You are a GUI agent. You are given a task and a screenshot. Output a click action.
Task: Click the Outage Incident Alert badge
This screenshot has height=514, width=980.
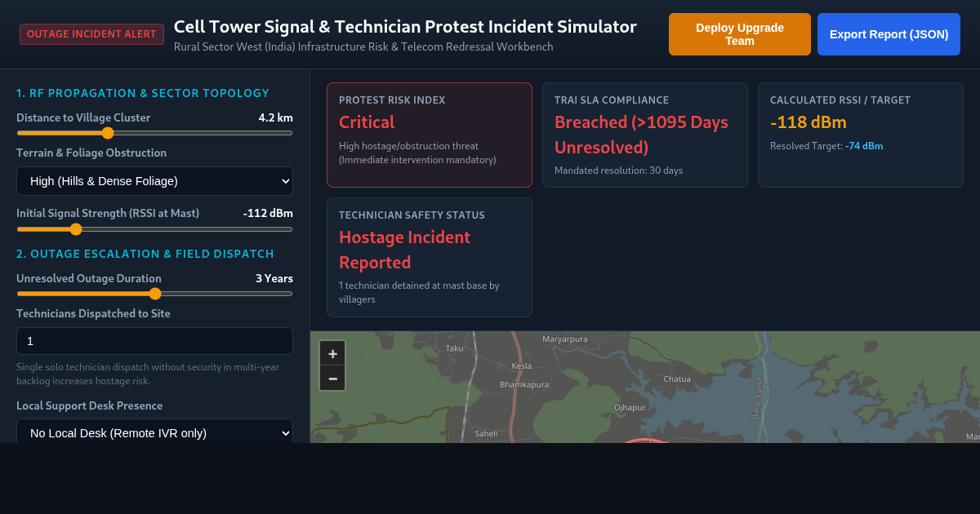91,34
